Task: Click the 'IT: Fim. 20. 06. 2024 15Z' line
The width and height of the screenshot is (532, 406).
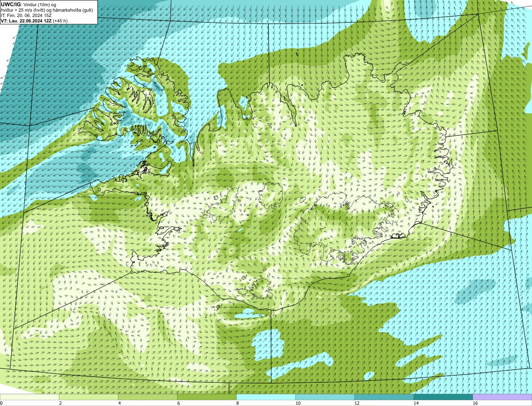Action: coord(26,15)
